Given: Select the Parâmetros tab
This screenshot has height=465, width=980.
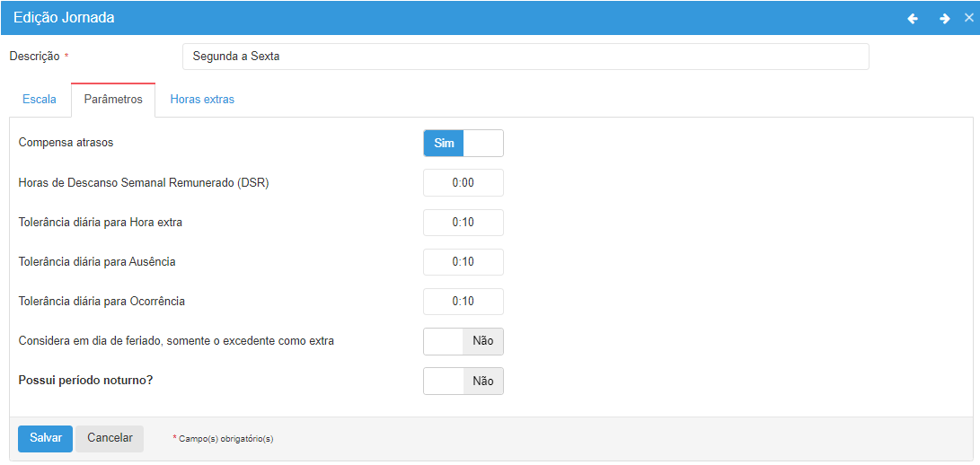Looking at the screenshot, I should tap(113, 100).
